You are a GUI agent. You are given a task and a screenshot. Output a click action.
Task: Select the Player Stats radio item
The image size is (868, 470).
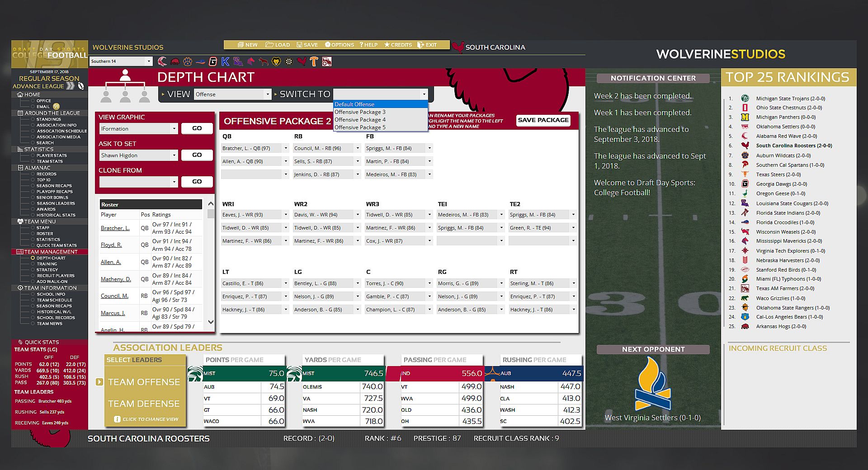point(33,155)
